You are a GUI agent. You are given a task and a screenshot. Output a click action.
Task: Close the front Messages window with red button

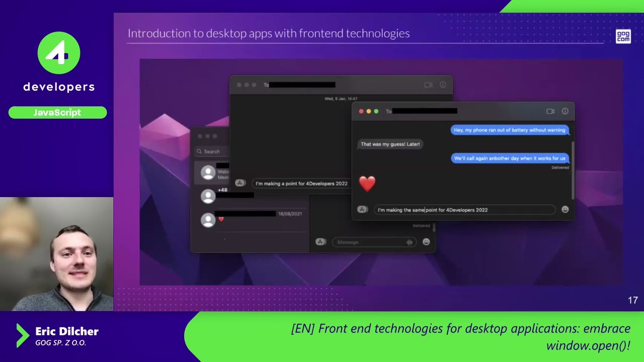[x=361, y=111]
